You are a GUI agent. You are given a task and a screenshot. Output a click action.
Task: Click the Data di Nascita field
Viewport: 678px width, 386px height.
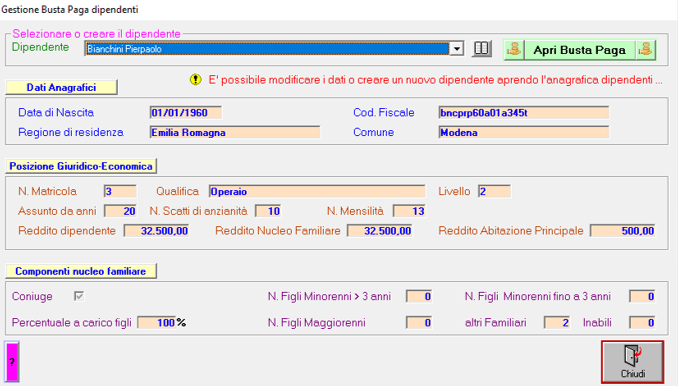click(186, 113)
